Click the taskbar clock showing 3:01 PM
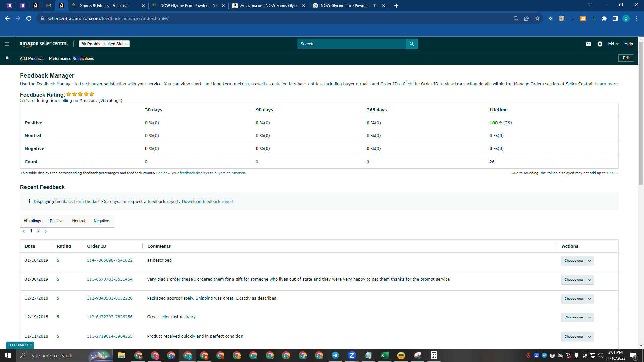The image size is (644, 362). point(615,355)
